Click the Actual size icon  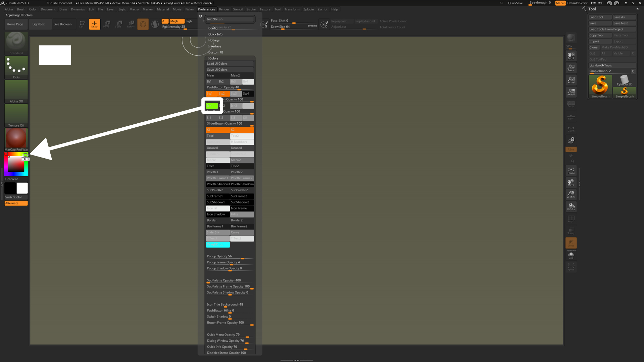571,80
